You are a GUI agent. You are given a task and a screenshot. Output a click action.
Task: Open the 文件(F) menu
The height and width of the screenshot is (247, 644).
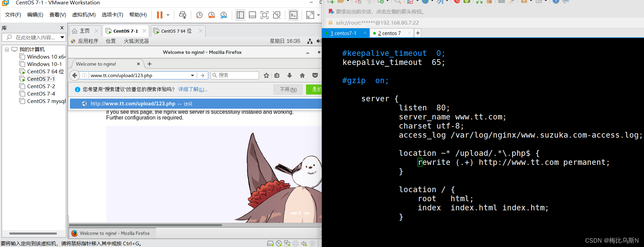[13, 15]
